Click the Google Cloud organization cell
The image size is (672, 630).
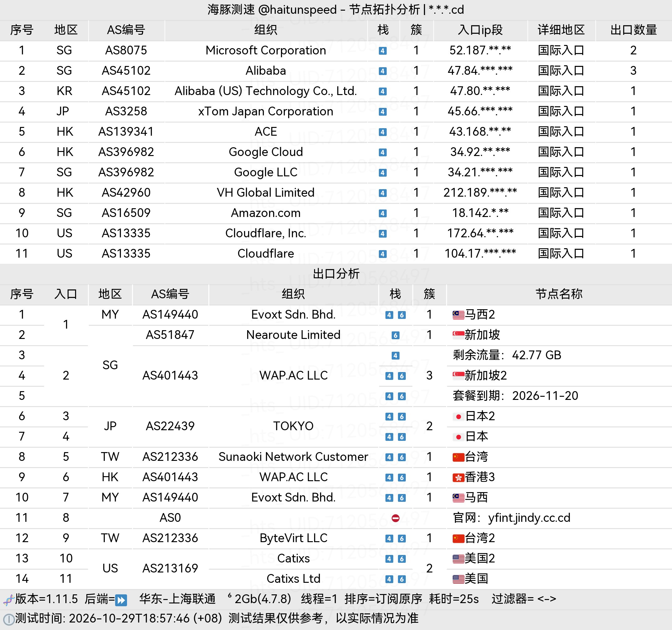click(x=266, y=152)
